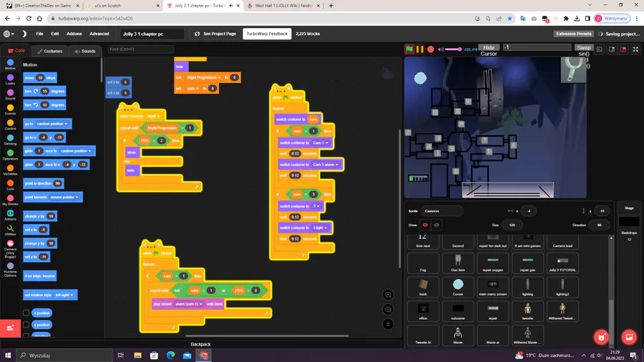Select the Looks block category
Image resolution: width=644 pixels, height=362 pixels.
(10, 79)
